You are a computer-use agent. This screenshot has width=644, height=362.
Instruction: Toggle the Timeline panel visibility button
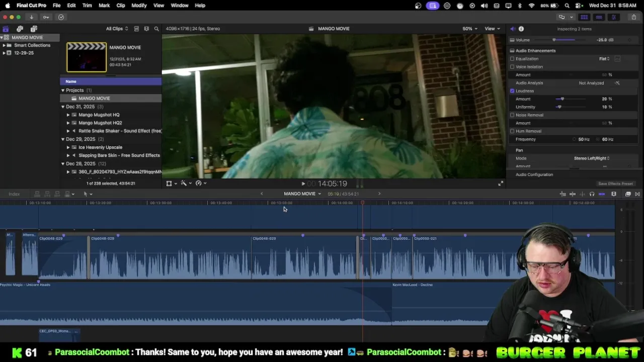(x=599, y=17)
